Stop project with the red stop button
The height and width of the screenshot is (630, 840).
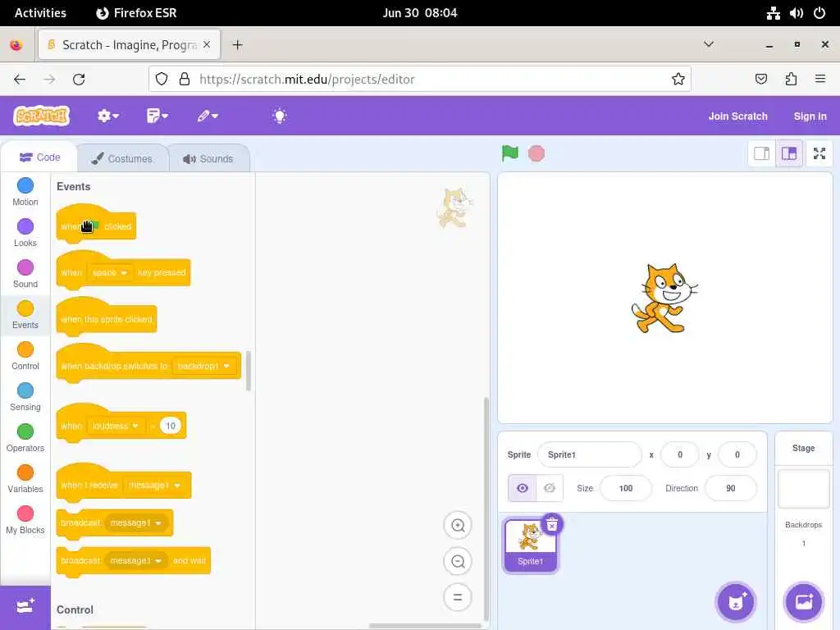tap(536, 153)
